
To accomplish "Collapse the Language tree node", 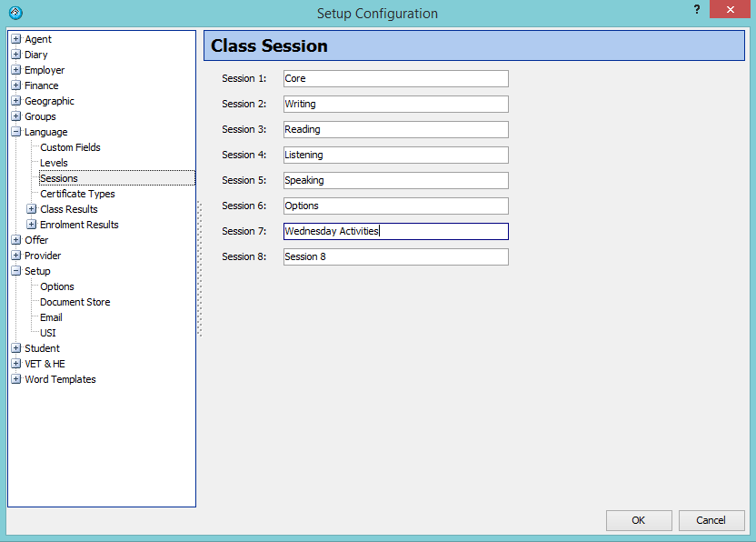I will tap(16, 132).
